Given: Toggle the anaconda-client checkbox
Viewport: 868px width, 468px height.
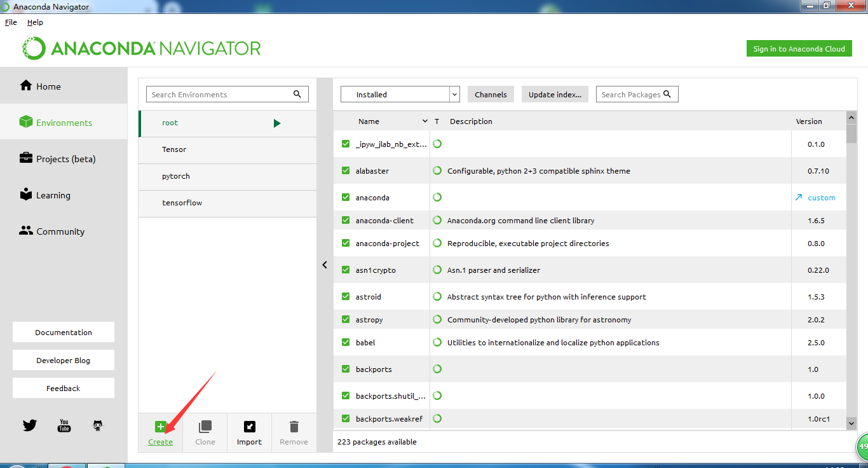Looking at the screenshot, I should tap(346, 220).
